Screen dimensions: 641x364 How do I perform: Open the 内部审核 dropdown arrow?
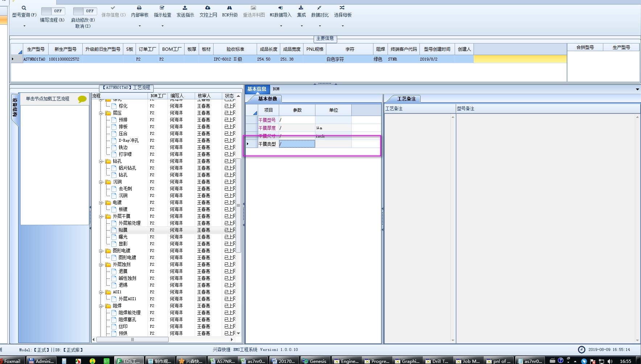(140, 26)
